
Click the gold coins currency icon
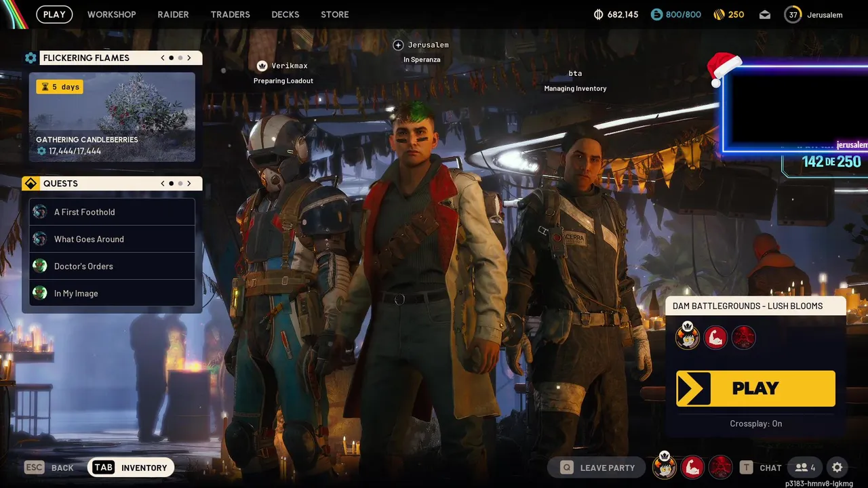tap(719, 14)
